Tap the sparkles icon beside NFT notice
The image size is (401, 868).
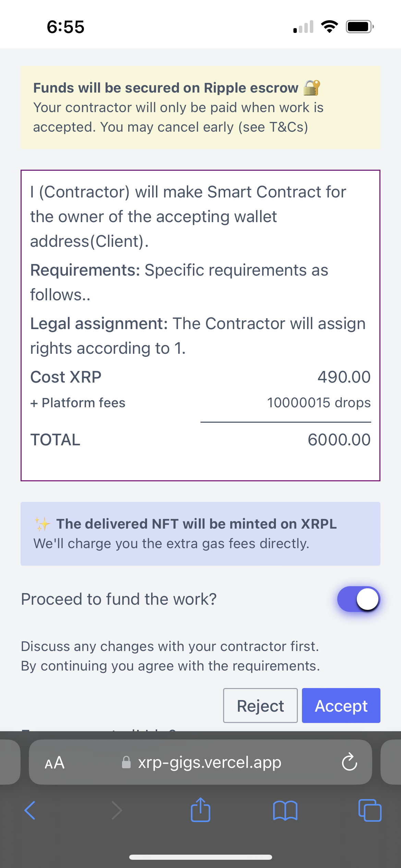click(x=42, y=524)
